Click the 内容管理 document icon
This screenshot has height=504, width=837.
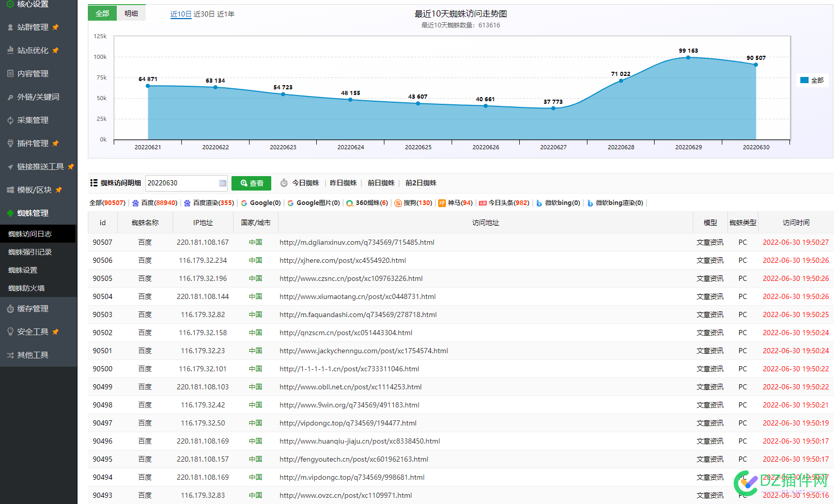[x=10, y=73]
